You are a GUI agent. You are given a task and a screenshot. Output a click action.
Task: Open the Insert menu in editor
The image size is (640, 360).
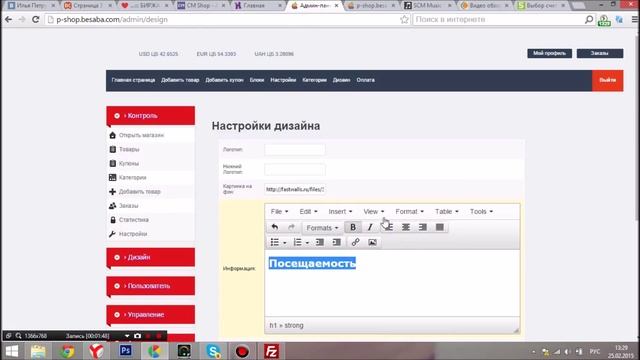(340, 211)
